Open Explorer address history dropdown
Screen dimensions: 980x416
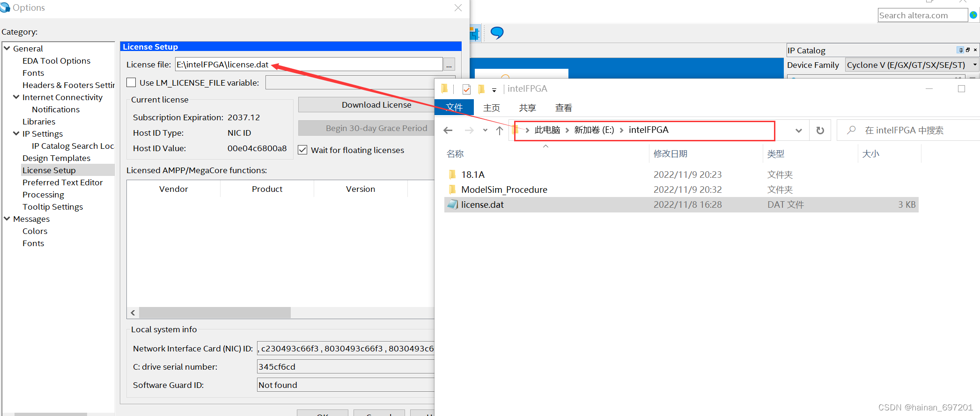pyautogui.click(x=799, y=131)
